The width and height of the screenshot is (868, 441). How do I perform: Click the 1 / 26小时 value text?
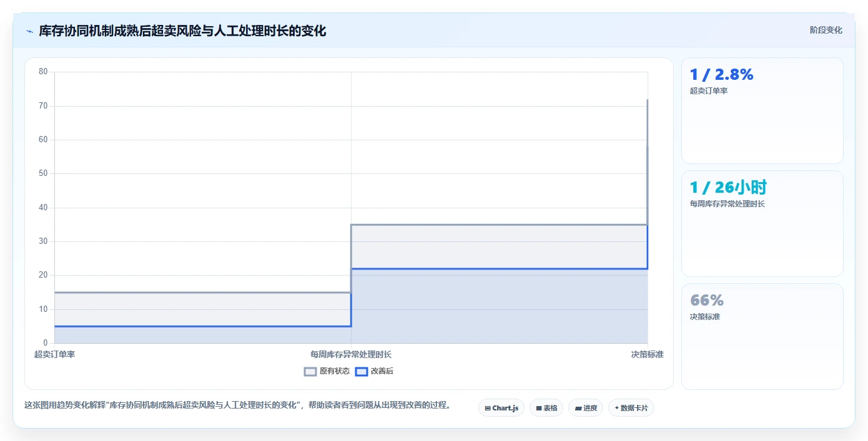(x=728, y=187)
